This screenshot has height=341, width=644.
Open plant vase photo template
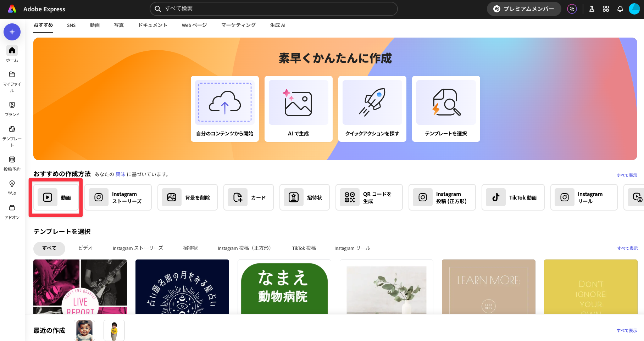pyautogui.click(x=387, y=287)
